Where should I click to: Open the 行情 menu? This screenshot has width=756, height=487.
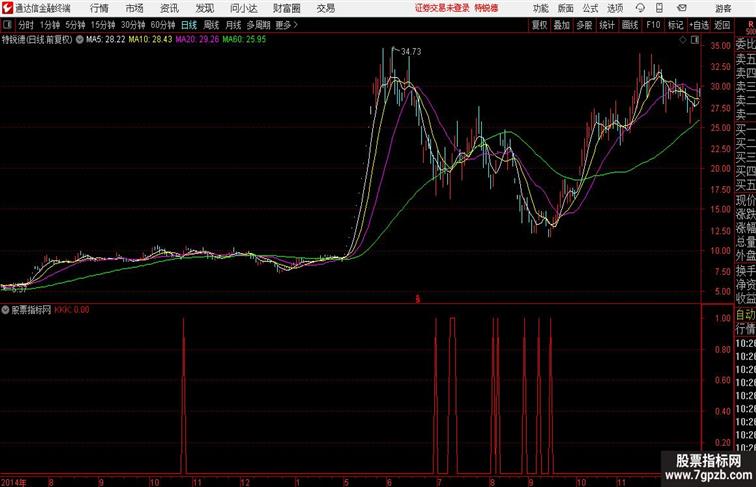tap(99, 8)
